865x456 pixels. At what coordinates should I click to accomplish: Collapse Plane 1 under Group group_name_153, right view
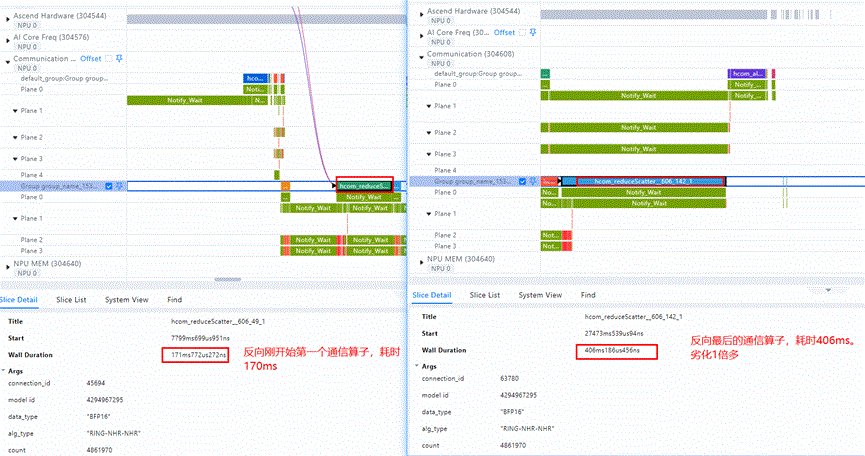429,213
